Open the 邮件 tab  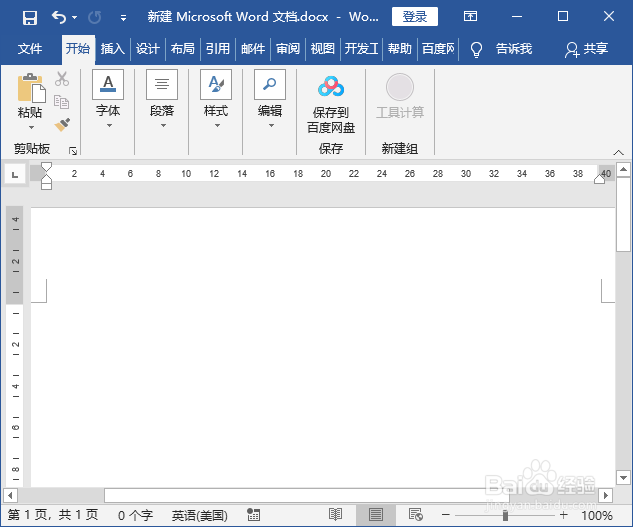click(x=253, y=49)
